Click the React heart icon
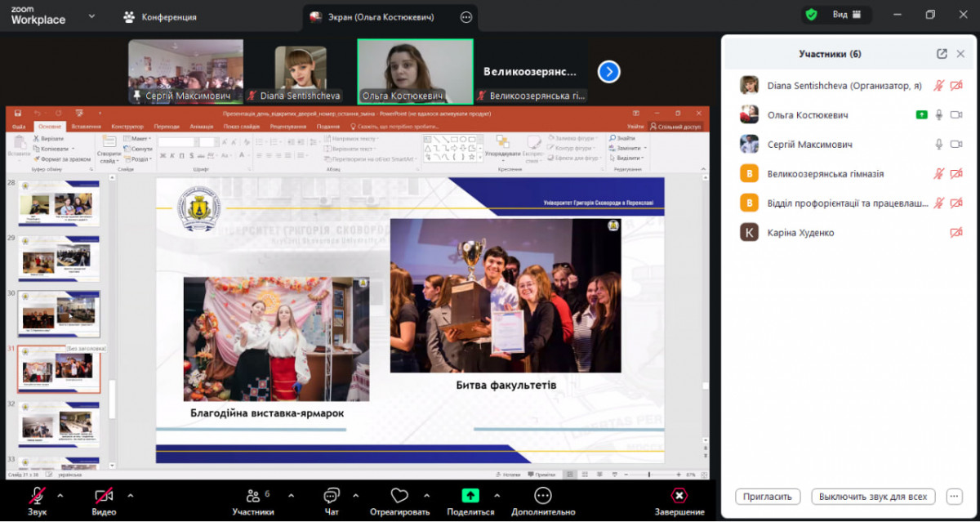Screen dimensions: 980x522 (399, 496)
